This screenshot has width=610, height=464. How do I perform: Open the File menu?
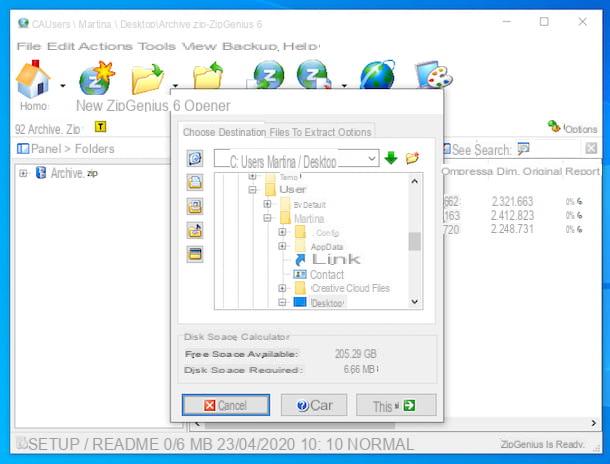pyautogui.click(x=28, y=46)
